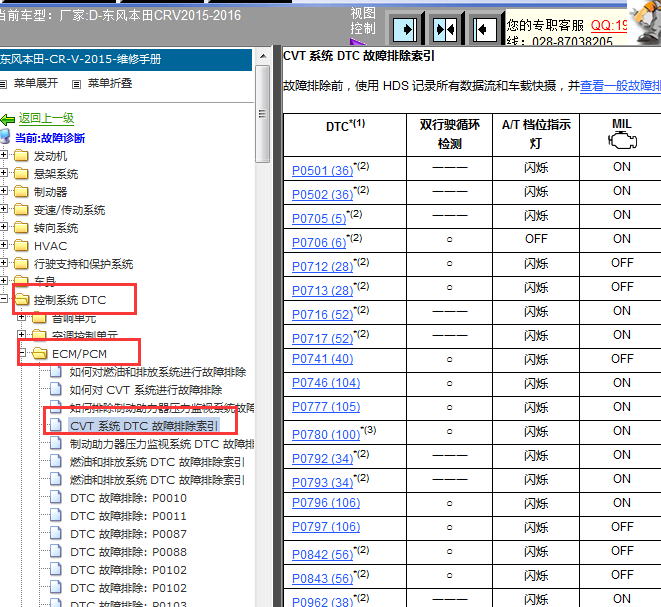Open the P0777 (105) DTC link
The height and width of the screenshot is (607, 661).
(x=326, y=407)
